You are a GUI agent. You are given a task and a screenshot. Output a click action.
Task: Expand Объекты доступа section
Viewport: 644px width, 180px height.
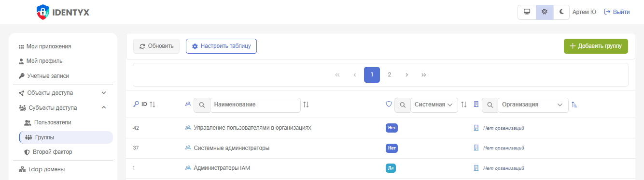click(x=62, y=93)
